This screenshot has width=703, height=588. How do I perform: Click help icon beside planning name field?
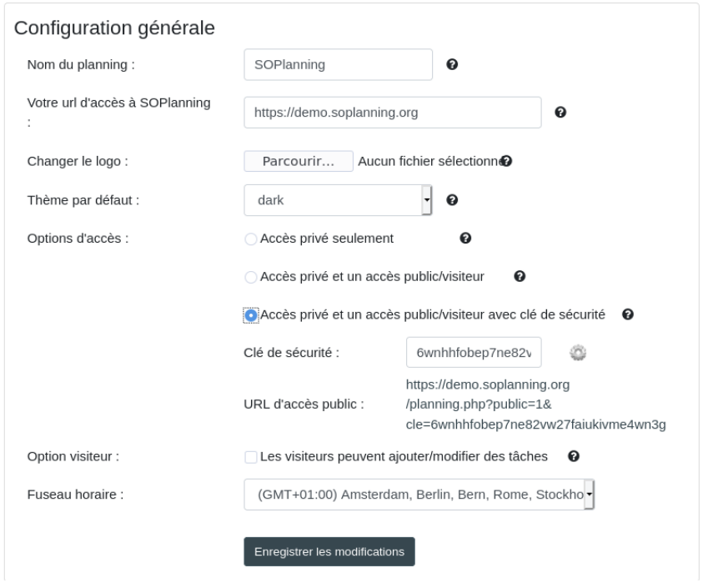click(452, 64)
